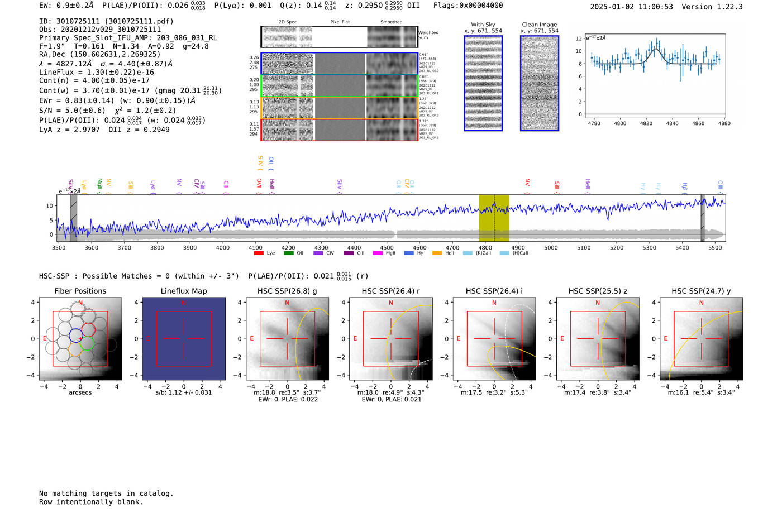The width and height of the screenshot is (782, 532).
Task: Click the grey hatched band near 3550 Å
Action: [x=73, y=218]
